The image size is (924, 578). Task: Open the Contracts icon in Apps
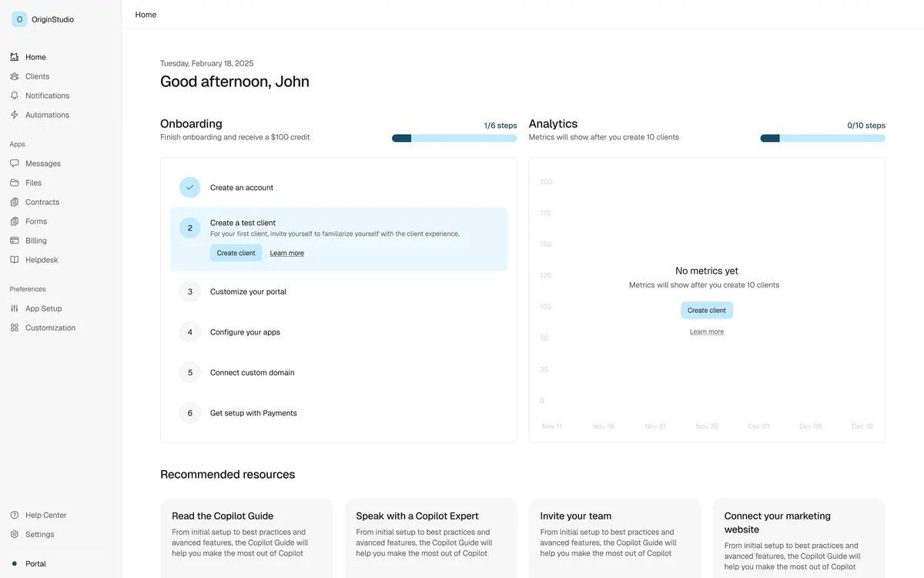[13, 200]
